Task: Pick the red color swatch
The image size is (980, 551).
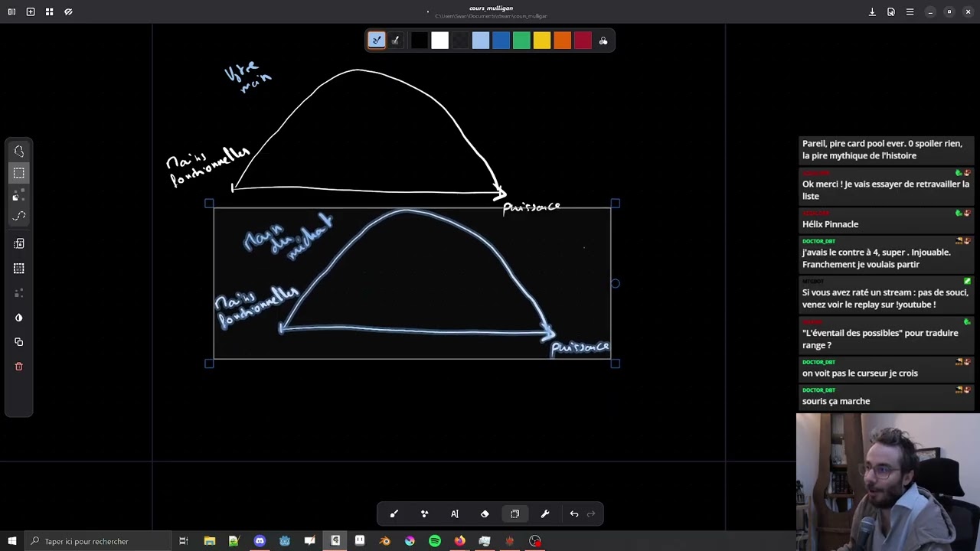Action: tap(583, 41)
